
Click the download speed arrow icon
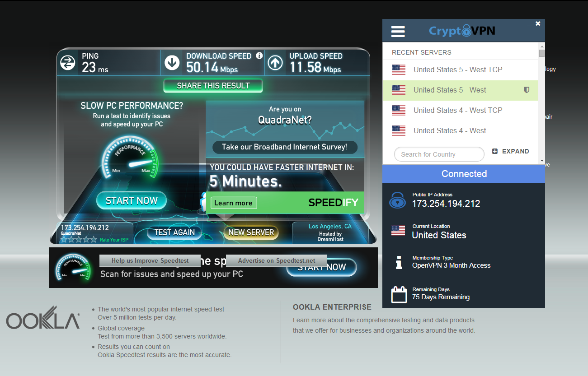click(x=172, y=63)
